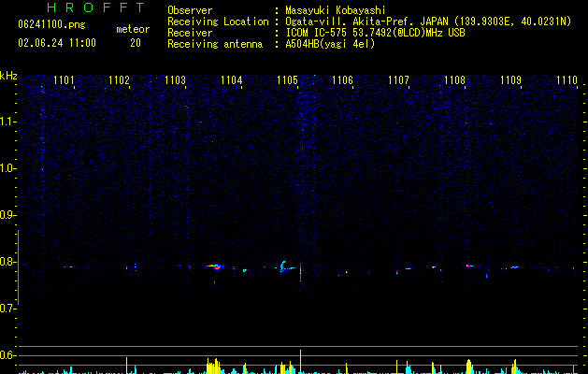Click the 1102 time marker
Viewport: 588px width, 374px height.
[120, 80]
